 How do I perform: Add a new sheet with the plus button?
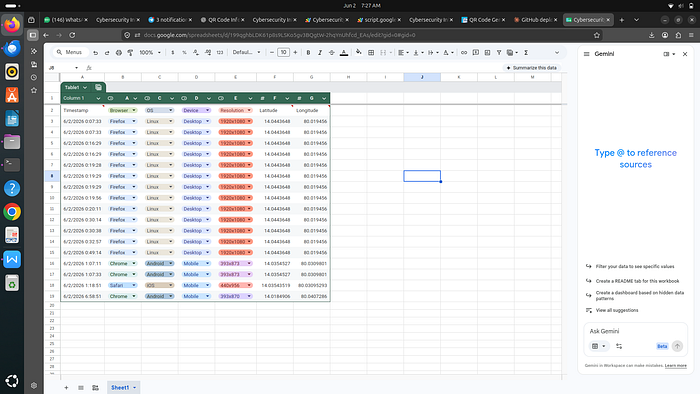[x=66, y=388]
